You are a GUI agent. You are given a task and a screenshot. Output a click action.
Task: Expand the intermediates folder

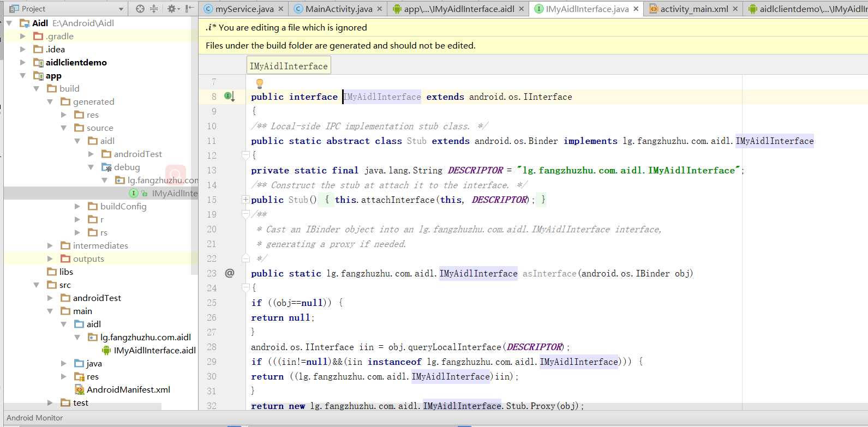[x=50, y=245]
